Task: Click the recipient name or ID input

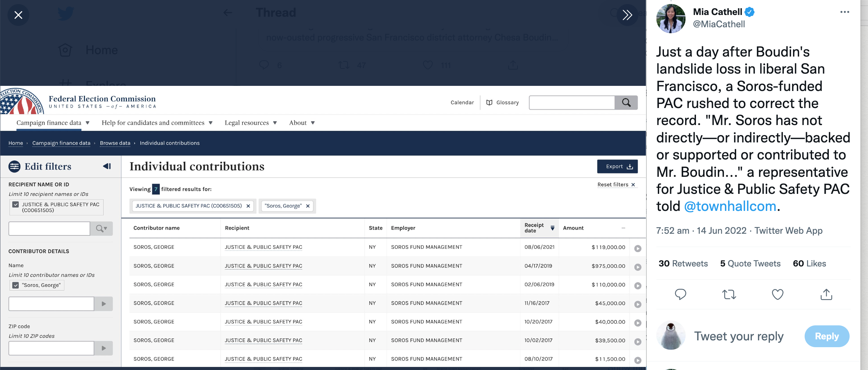Action: point(49,229)
